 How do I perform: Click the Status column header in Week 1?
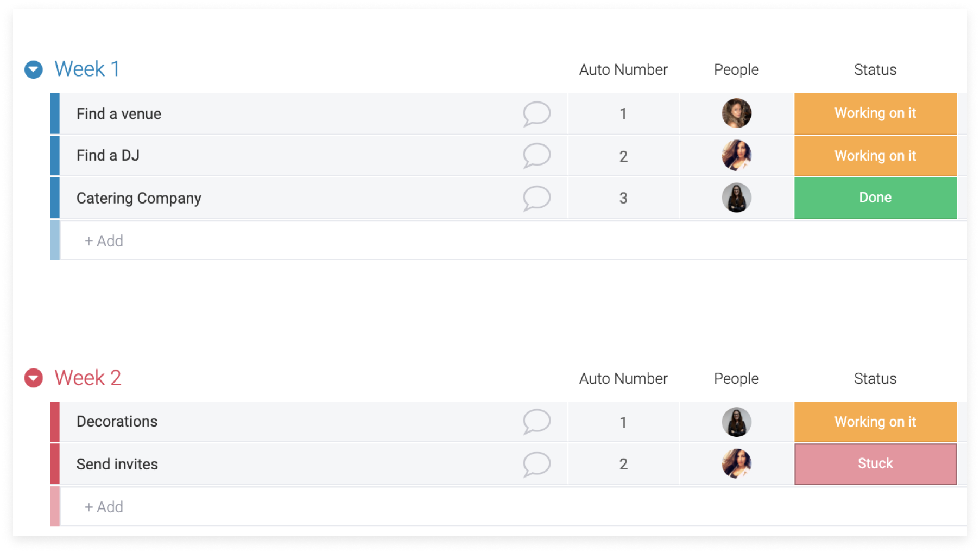(x=875, y=69)
